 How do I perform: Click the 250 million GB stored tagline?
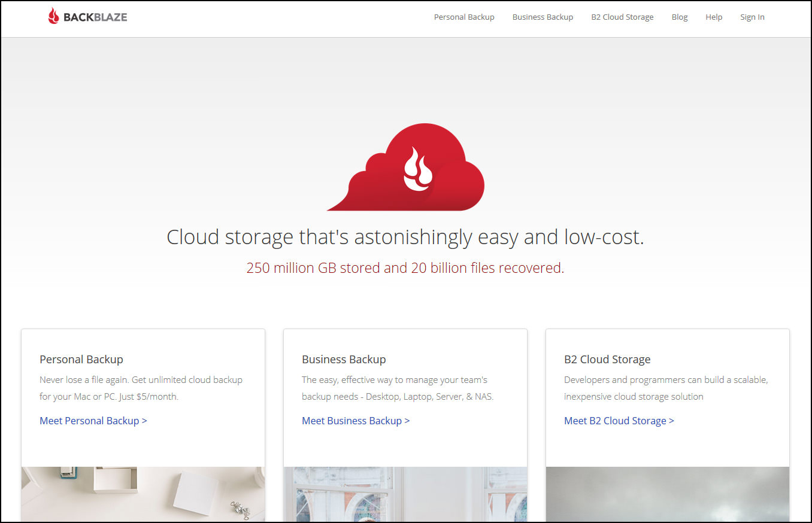[x=405, y=268]
